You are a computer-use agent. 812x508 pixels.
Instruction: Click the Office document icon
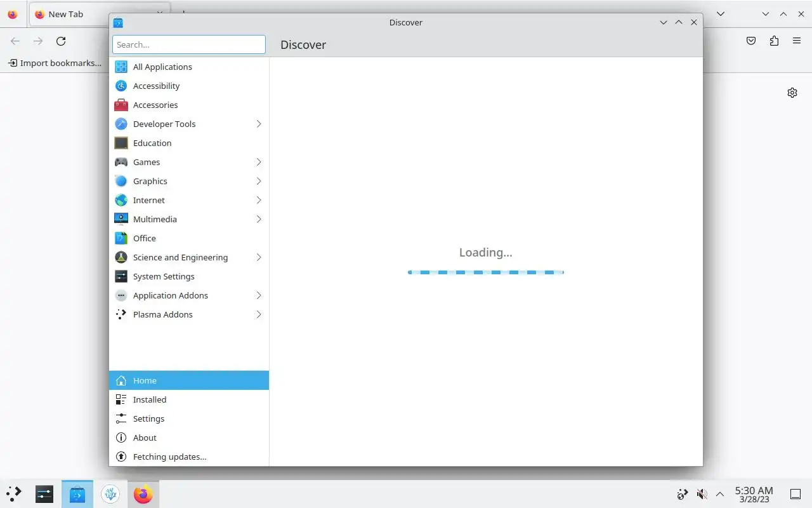[121, 238]
